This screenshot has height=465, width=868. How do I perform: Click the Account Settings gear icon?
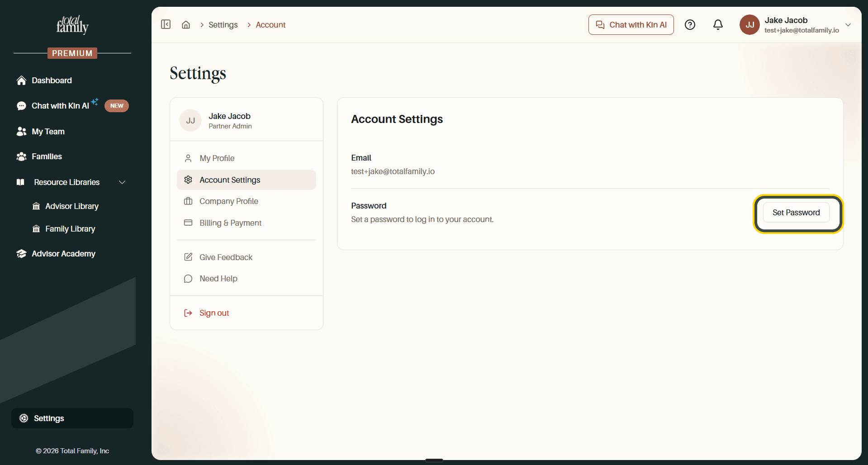point(188,180)
